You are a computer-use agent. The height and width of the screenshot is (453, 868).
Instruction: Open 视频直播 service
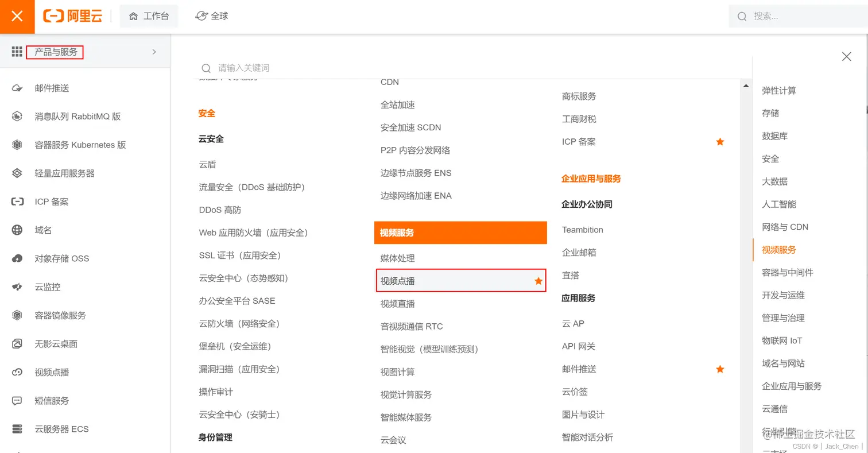[x=397, y=304]
